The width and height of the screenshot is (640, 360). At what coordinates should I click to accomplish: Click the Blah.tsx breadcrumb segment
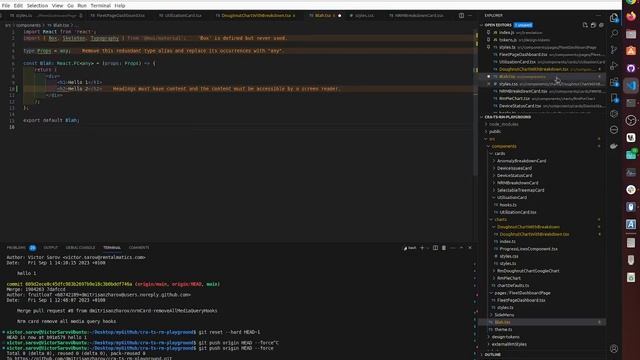[x=61, y=25]
